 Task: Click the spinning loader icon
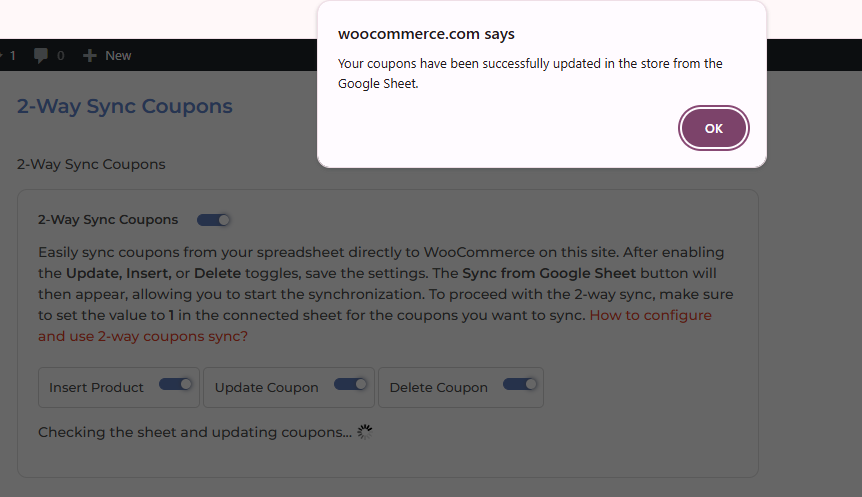click(x=365, y=433)
